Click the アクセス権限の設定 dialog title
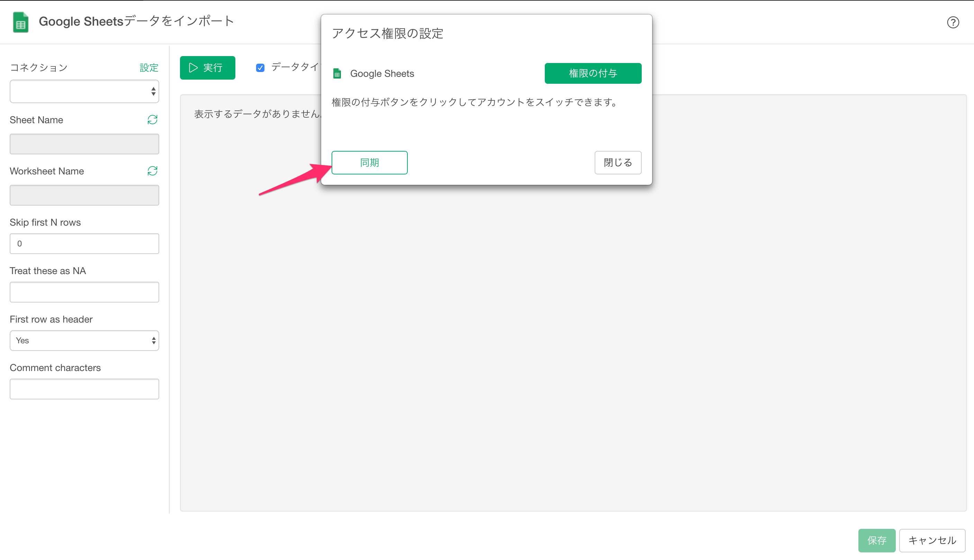The width and height of the screenshot is (974, 560). pyautogui.click(x=388, y=34)
